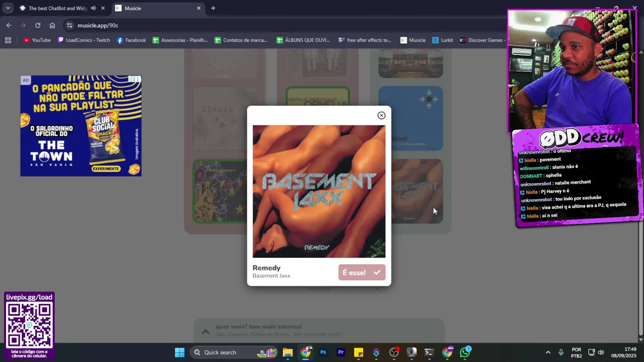Open Google Chrome from the taskbar
644x362 pixels.
coord(305,352)
